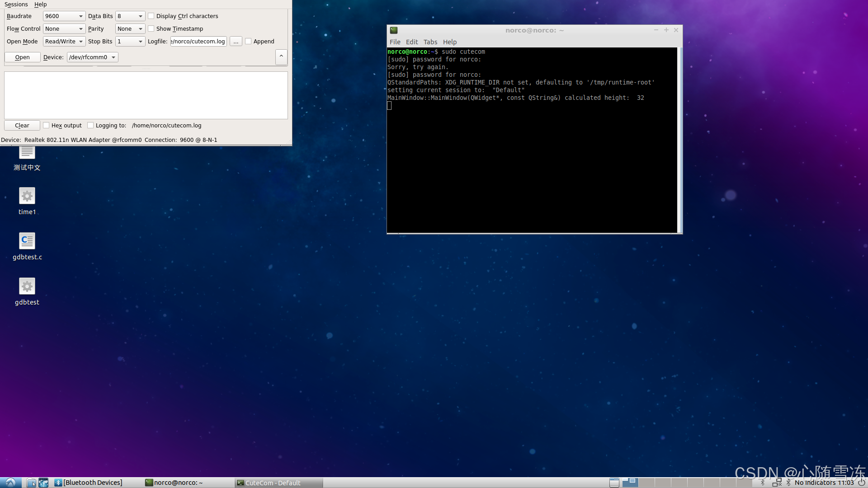Click the show desktop panel icon

pos(614,483)
